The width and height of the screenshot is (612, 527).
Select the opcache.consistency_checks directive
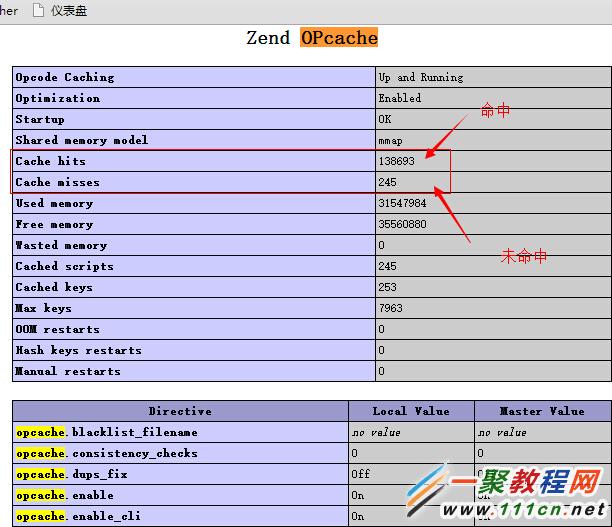[x=107, y=453]
